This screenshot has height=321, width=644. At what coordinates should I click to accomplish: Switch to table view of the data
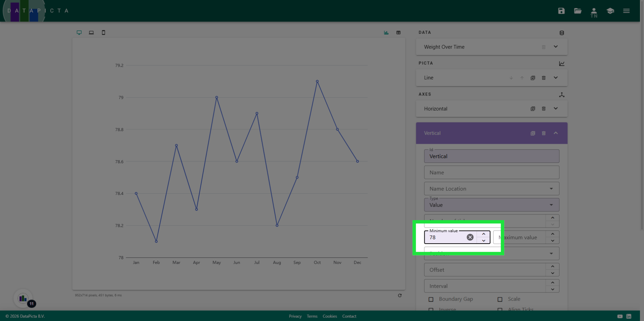click(x=398, y=33)
